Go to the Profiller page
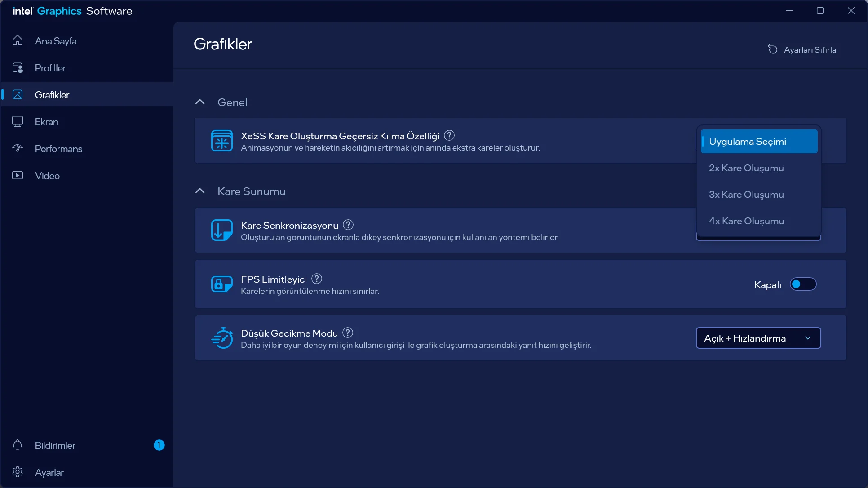The image size is (868, 488). pyautogui.click(x=50, y=68)
